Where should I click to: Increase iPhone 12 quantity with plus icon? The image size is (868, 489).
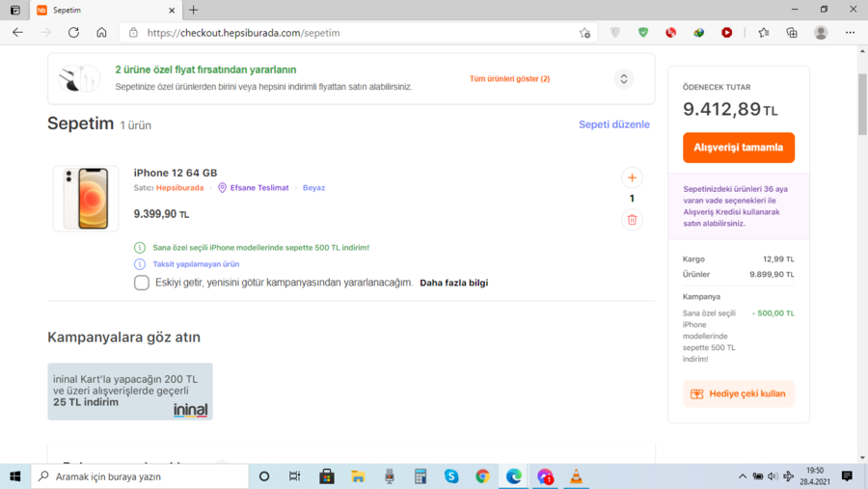pos(632,177)
